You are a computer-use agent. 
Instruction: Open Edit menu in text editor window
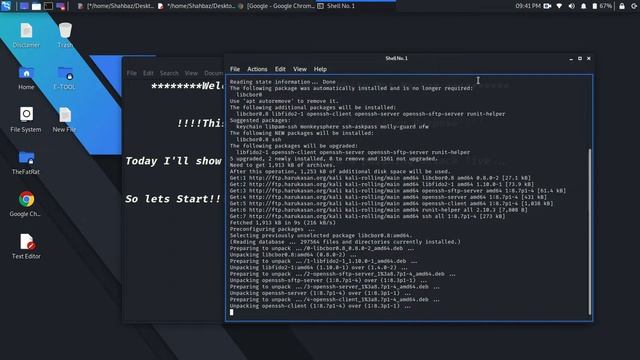click(x=148, y=73)
